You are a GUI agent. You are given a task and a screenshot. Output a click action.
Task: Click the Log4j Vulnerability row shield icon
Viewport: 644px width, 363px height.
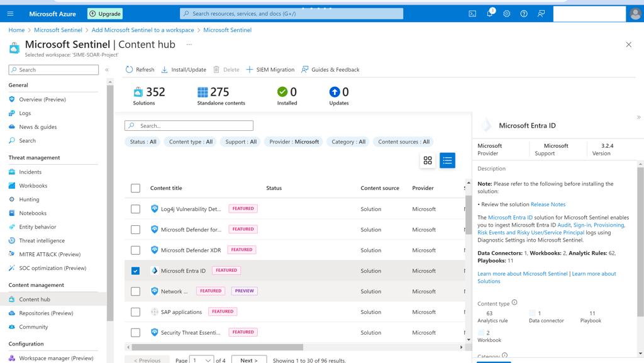coord(155,209)
